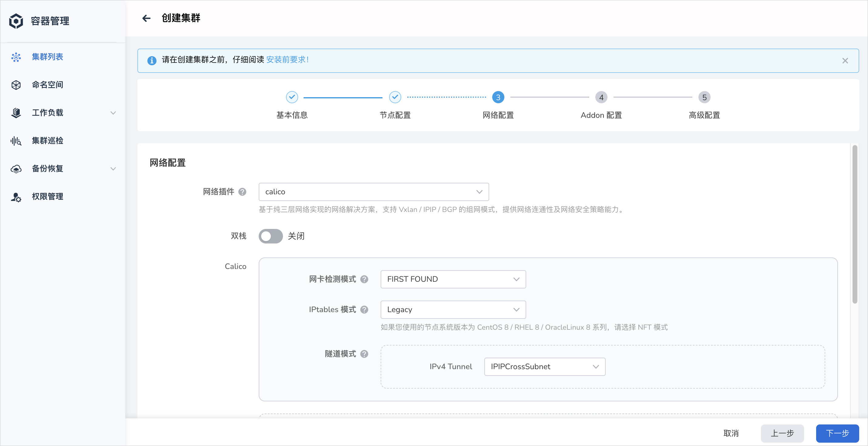Click the 节点配置 step label

[395, 115]
